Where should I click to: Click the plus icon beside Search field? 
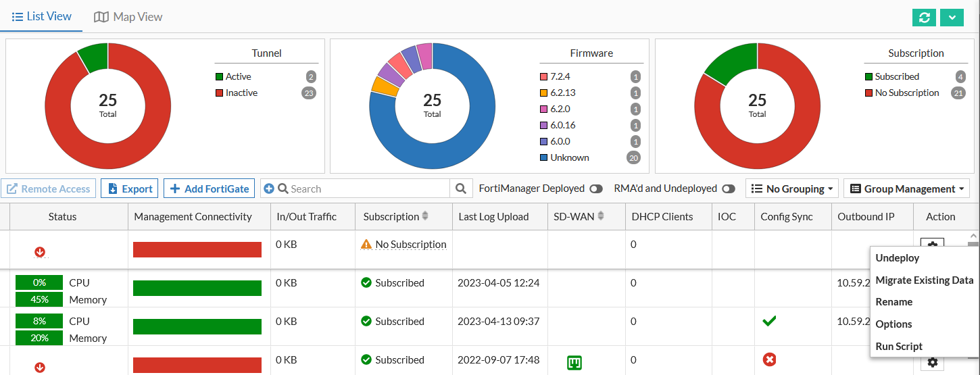tap(268, 189)
